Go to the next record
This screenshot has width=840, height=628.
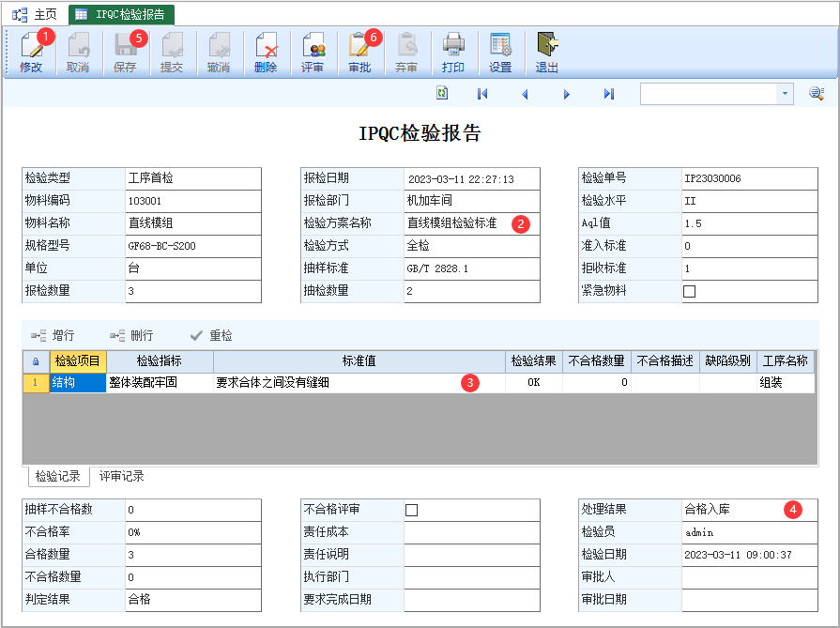[x=567, y=94]
